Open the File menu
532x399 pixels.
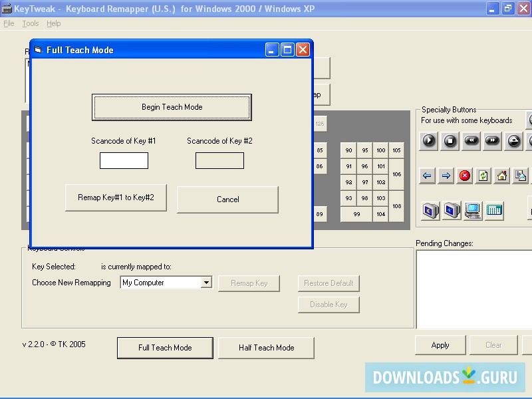[x=9, y=23]
